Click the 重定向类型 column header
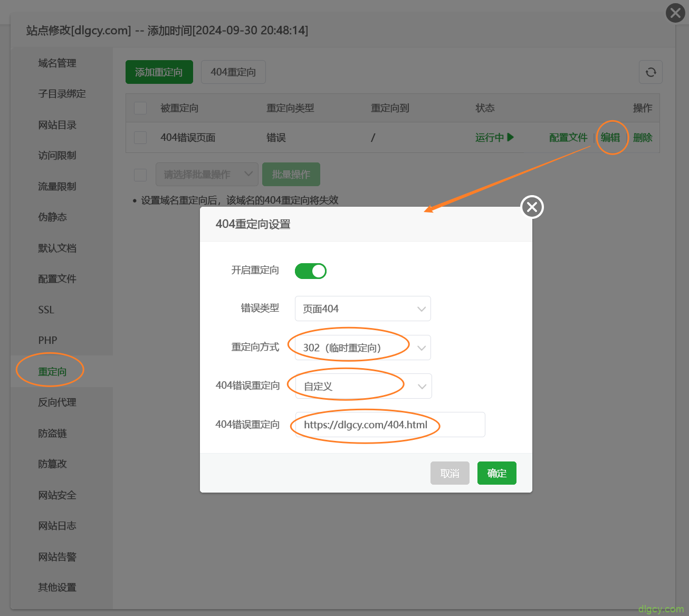Image resolution: width=689 pixels, height=616 pixels. [x=290, y=108]
